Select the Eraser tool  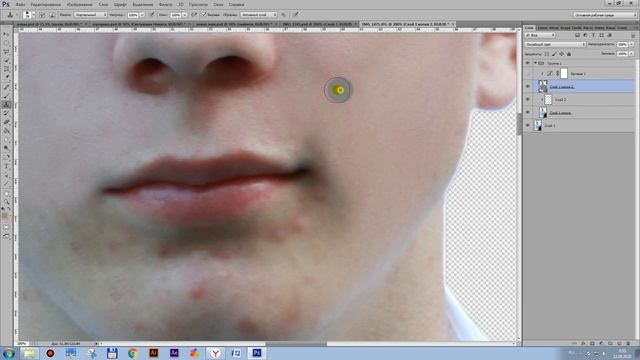[x=7, y=122]
